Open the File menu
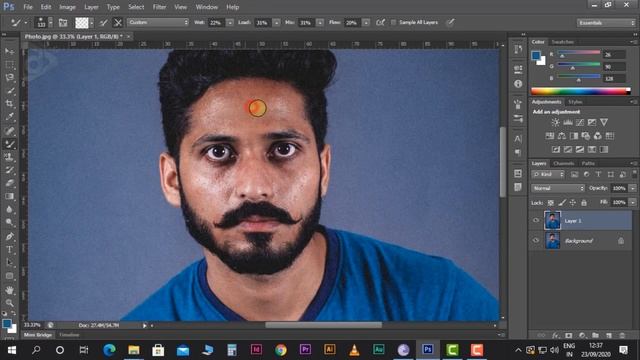Viewport: 640px width, 360px height. click(x=28, y=7)
